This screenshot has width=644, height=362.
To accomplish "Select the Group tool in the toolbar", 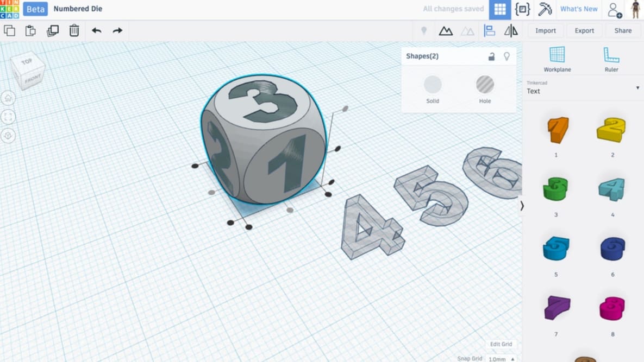I will (x=446, y=30).
